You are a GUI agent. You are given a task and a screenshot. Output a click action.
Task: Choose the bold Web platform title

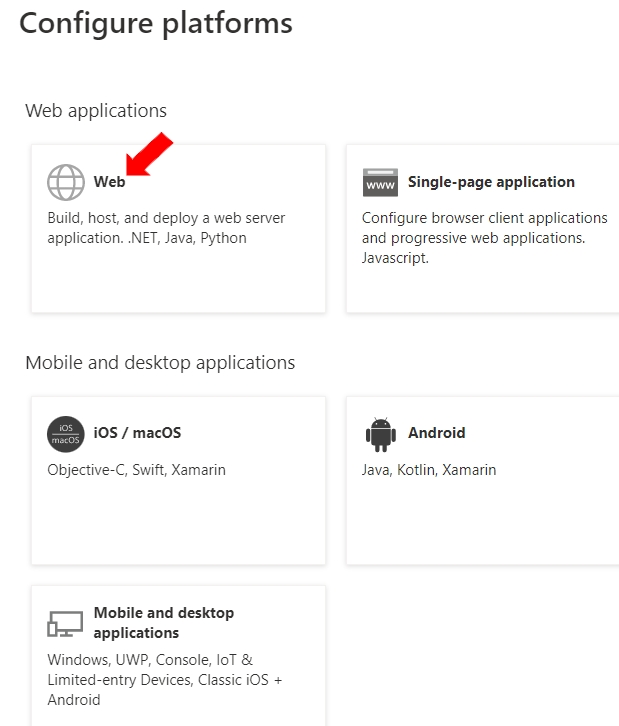tap(109, 182)
